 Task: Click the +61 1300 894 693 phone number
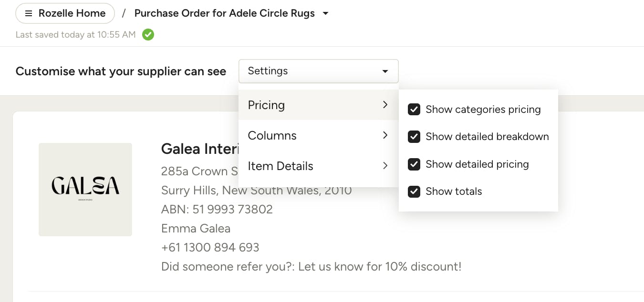210,248
